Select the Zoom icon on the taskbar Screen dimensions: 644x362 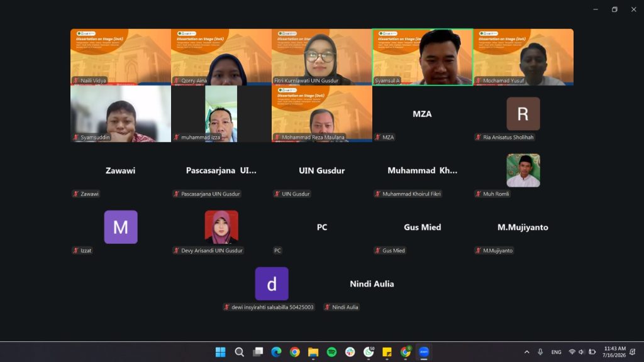[424, 352]
